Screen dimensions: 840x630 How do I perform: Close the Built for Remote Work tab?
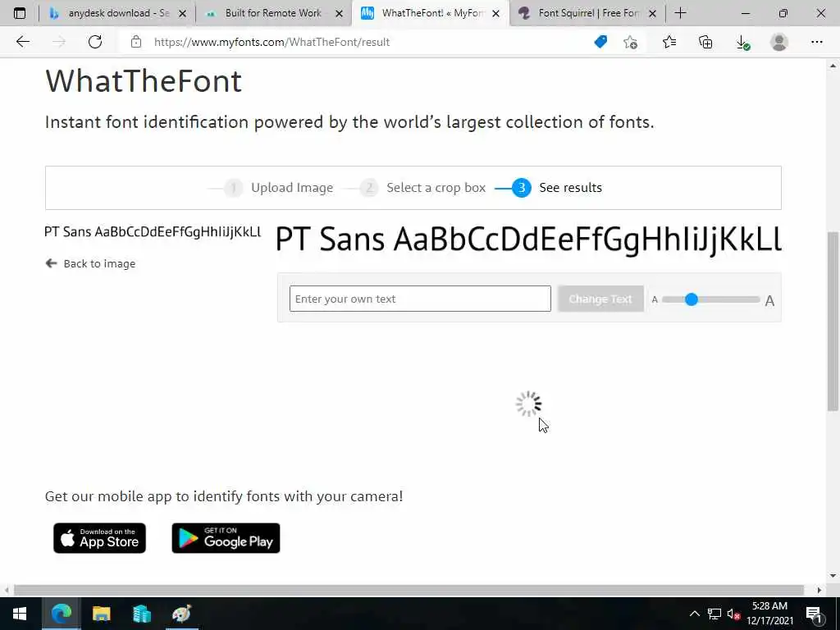click(x=339, y=13)
